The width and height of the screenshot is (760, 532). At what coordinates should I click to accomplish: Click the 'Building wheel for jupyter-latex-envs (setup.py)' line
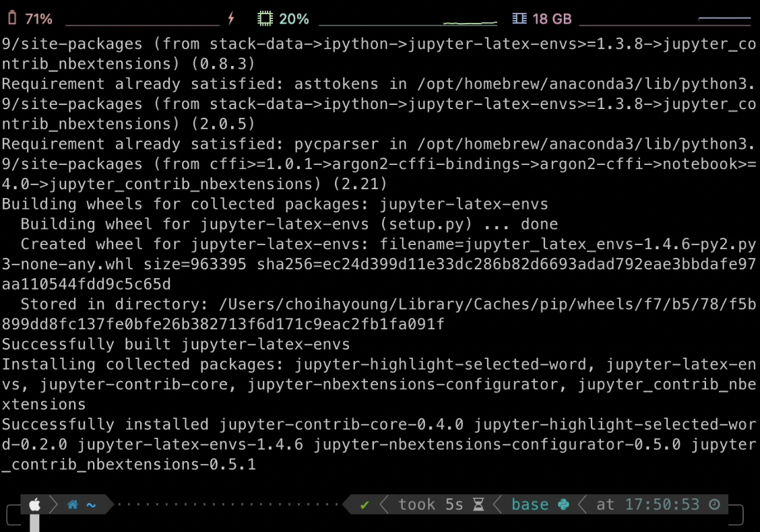289,224
